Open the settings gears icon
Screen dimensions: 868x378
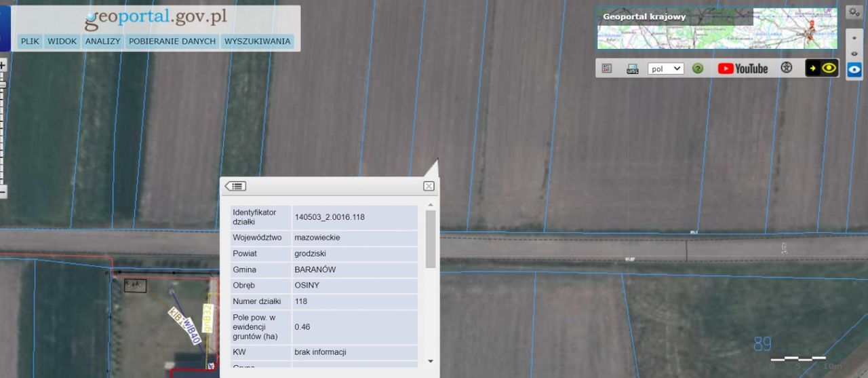[x=854, y=12]
